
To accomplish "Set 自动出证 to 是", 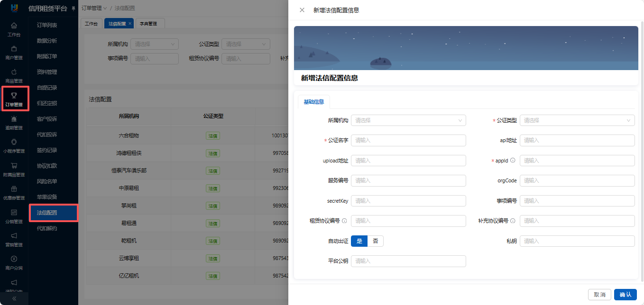I will pyautogui.click(x=359, y=241).
